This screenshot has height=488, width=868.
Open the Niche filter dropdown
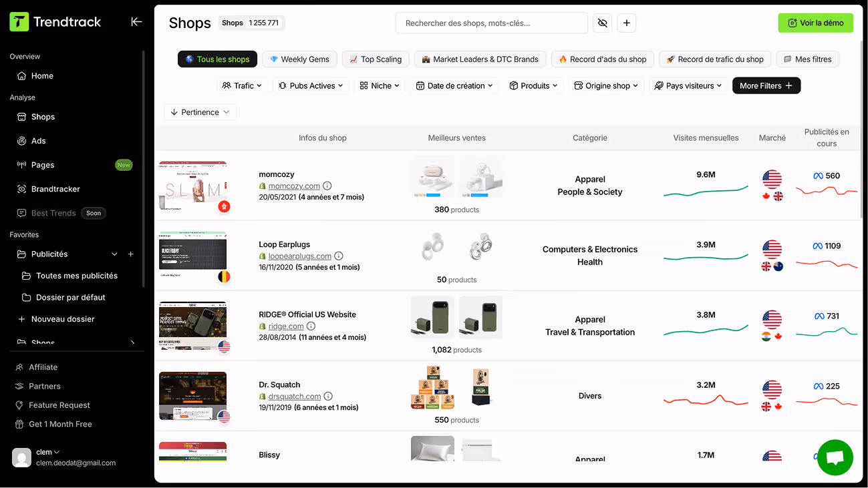pyautogui.click(x=380, y=85)
